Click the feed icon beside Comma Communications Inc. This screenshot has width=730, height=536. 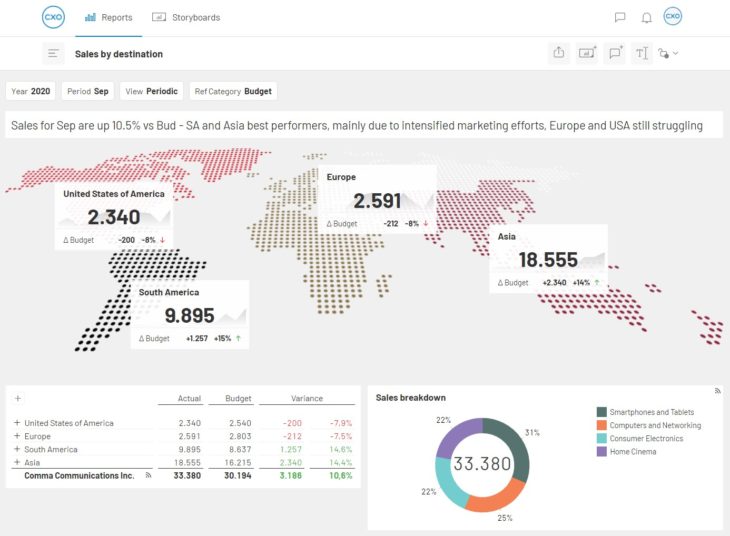tap(148, 475)
